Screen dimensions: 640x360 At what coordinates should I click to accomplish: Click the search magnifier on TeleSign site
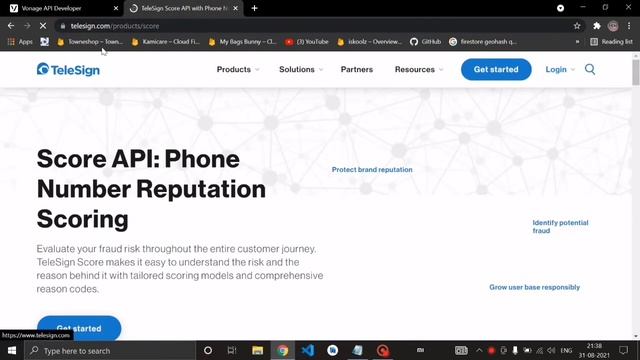tap(590, 69)
